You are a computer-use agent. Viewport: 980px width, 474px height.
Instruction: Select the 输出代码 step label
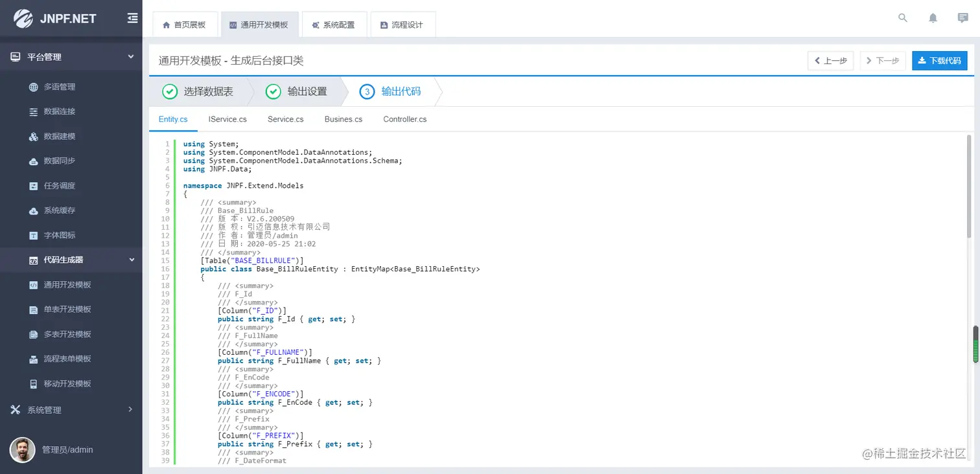(x=401, y=91)
